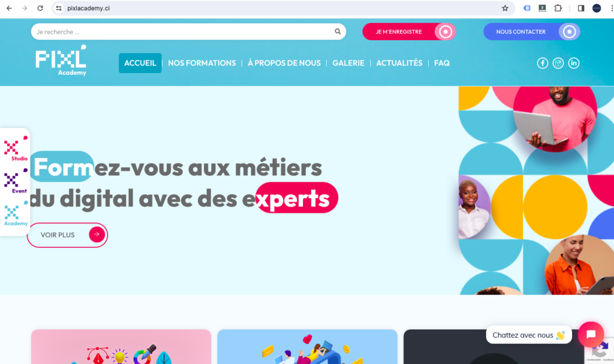The height and width of the screenshot is (364, 614).
Task: Go to the Accueil menu item
Action: [140, 63]
